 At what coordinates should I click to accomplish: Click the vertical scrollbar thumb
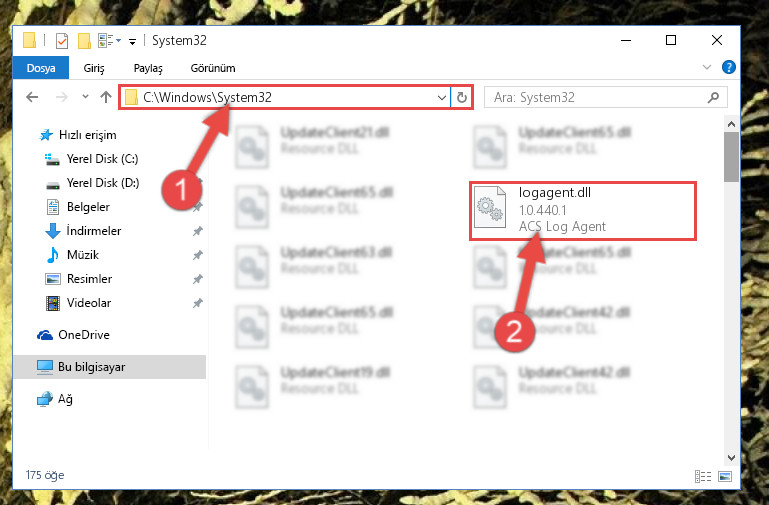(731, 157)
